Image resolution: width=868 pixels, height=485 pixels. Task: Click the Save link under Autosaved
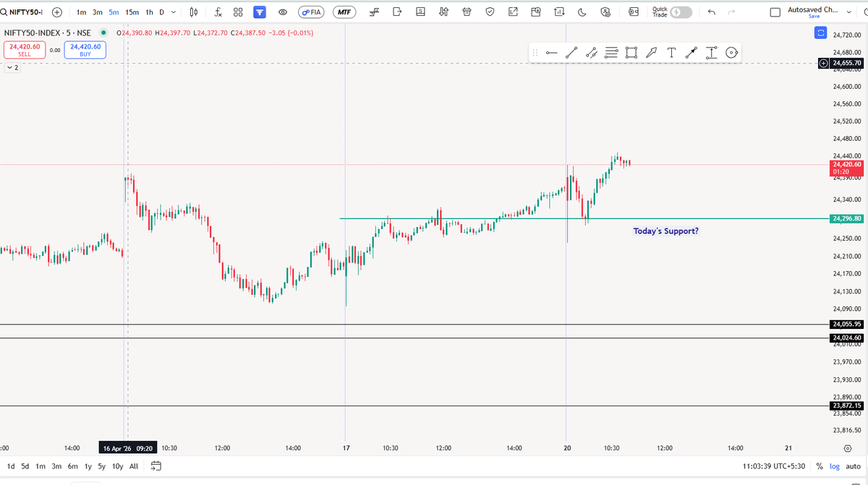click(x=814, y=16)
